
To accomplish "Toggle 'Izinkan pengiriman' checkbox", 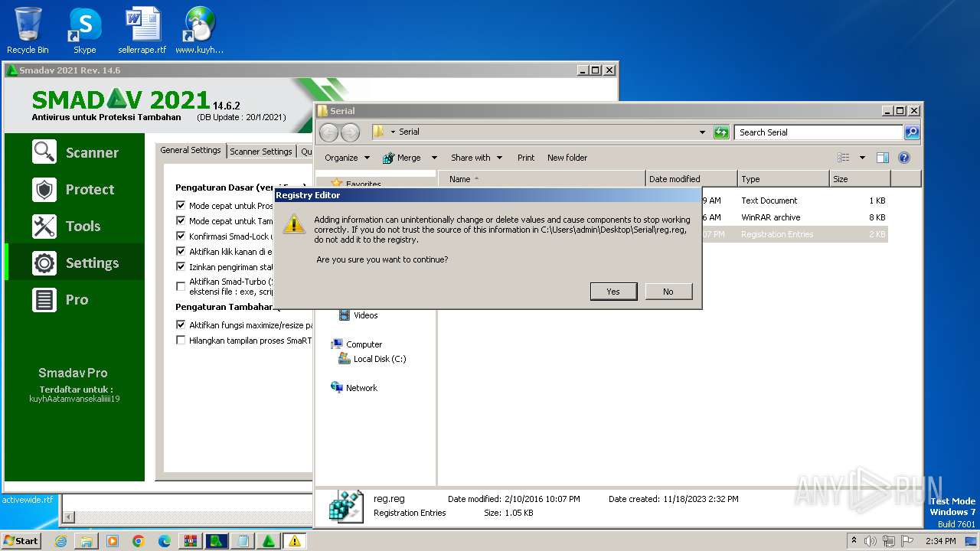I will [181, 267].
